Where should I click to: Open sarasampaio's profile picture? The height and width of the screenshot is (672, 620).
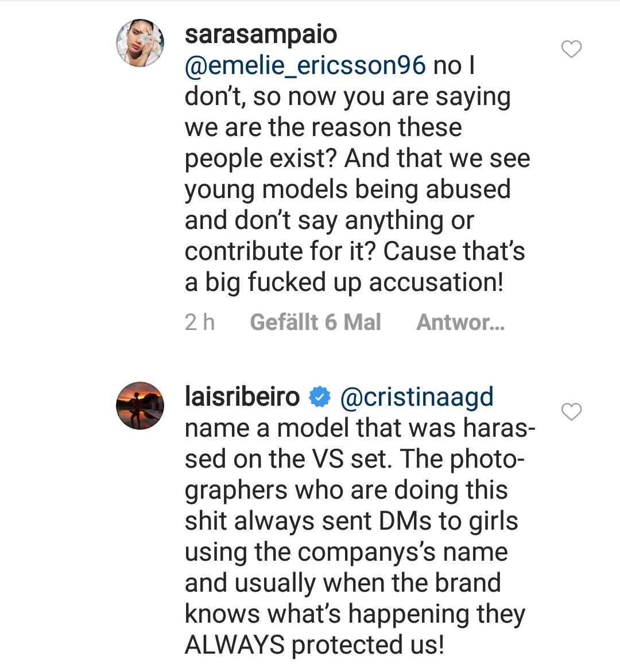click(140, 43)
